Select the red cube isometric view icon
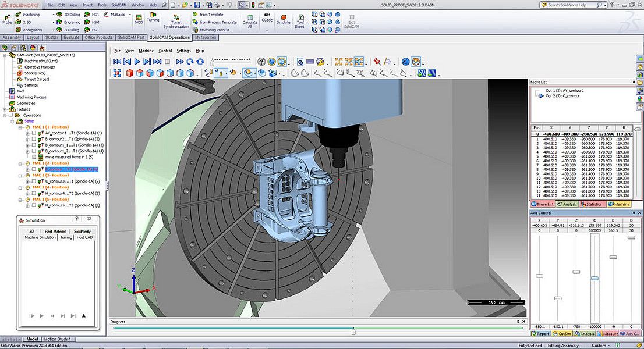This screenshot has height=349, width=644. (130, 73)
